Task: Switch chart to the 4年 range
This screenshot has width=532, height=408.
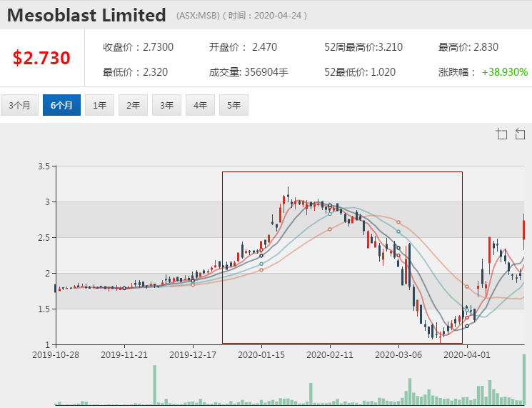Action: tap(200, 105)
